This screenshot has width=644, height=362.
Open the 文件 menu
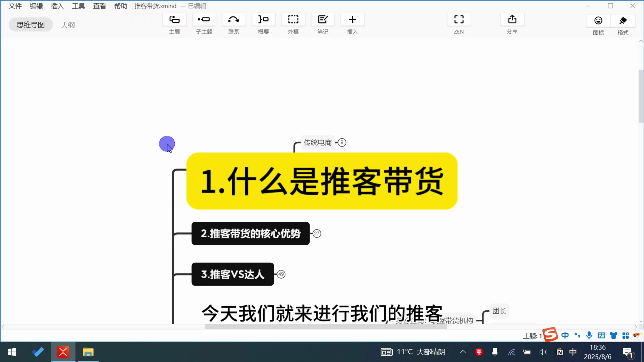pos(15,6)
